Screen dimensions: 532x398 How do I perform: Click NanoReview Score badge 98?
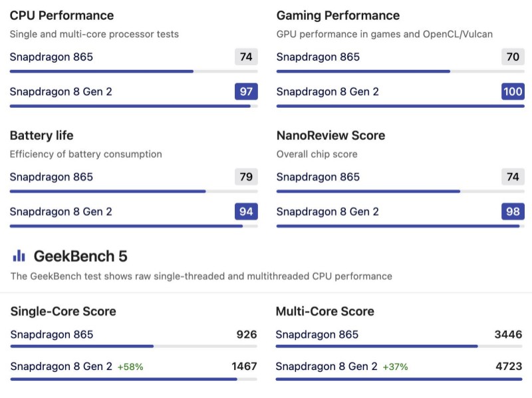coord(513,212)
